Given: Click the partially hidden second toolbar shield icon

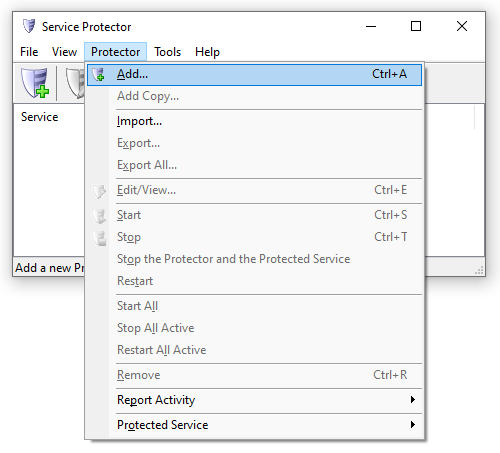Looking at the screenshot, I should (x=75, y=83).
